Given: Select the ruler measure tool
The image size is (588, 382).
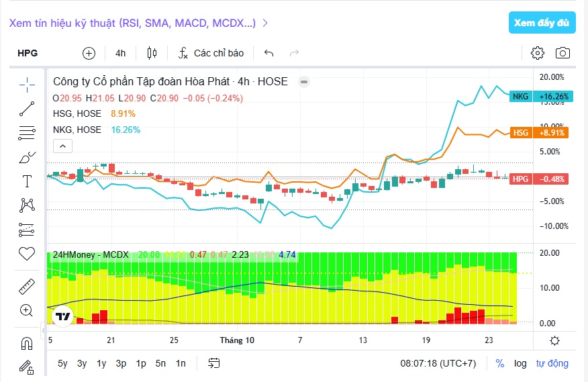Looking at the screenshot, I should click(27, 286).
